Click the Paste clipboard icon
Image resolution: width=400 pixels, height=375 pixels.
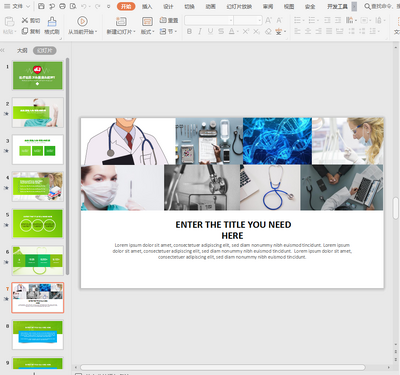tap(9, 22)
